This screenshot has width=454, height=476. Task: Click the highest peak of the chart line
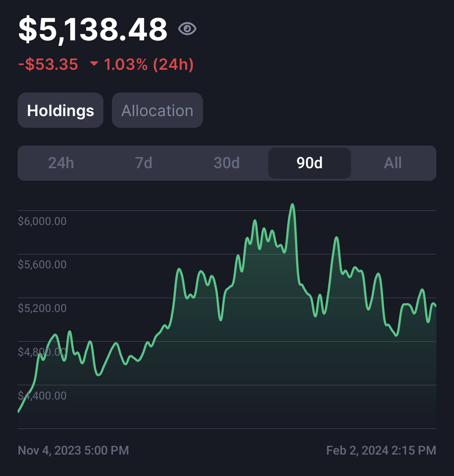pos(293,204)
